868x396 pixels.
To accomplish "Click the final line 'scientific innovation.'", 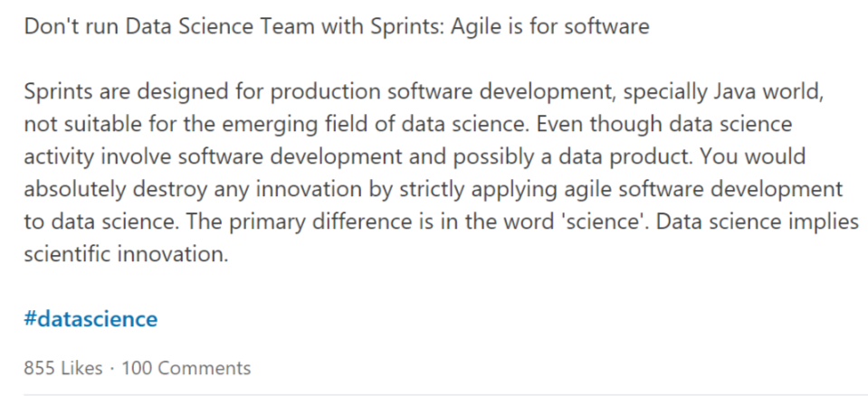I will tap(126, 255).
